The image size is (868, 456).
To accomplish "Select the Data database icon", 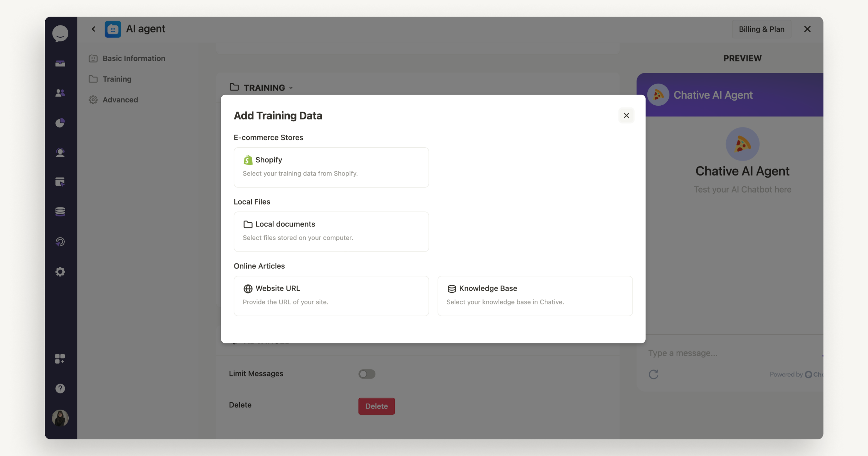I will pyautogui.click(x=60, y=212).
